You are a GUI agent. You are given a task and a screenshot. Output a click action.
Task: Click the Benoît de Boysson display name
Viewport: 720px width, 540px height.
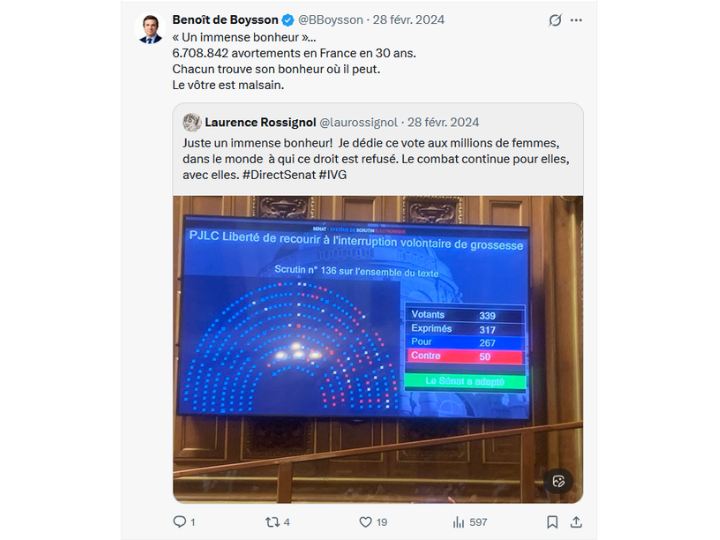tap(225, 20)
